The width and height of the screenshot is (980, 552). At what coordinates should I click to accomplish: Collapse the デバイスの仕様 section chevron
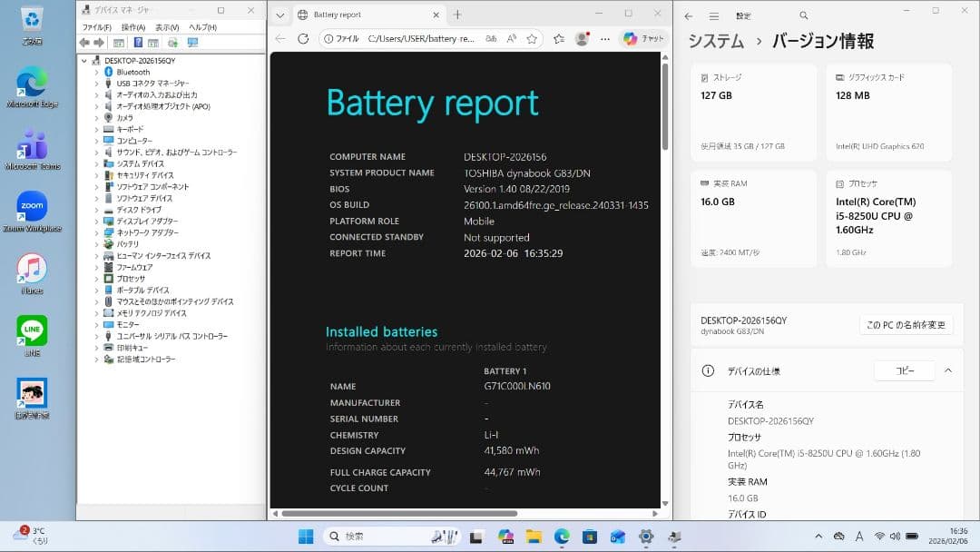(x=947, y=370)
